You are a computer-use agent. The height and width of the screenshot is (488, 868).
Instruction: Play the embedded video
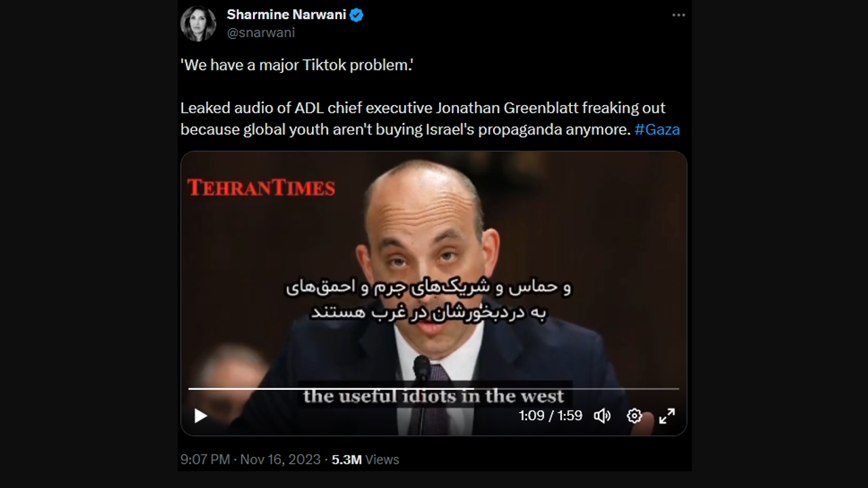point(201,415)
